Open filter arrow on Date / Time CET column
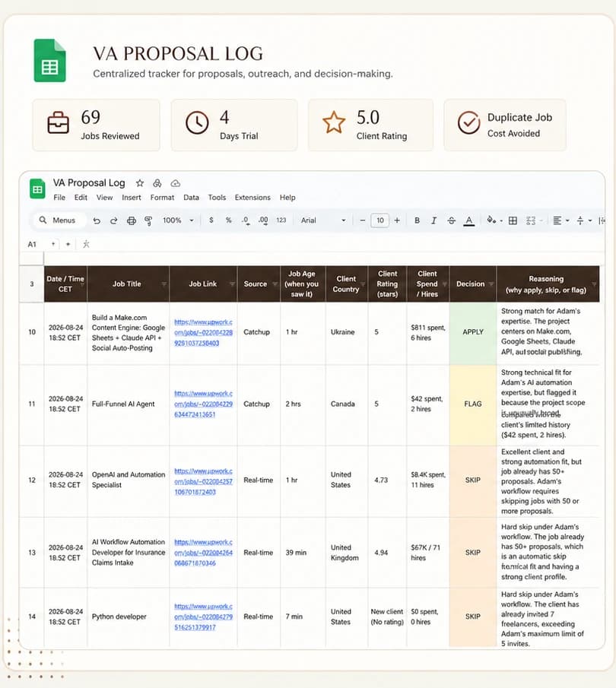 [x=83, y=285]
